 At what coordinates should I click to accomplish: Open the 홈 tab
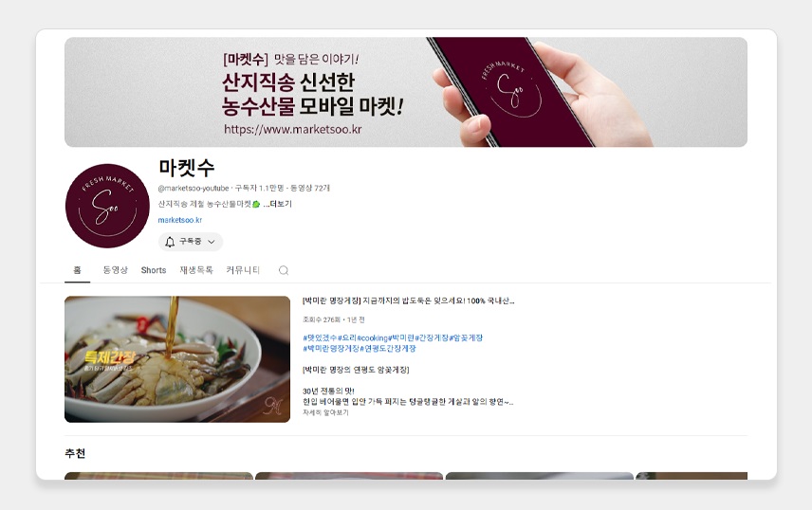tap(77, 270)
